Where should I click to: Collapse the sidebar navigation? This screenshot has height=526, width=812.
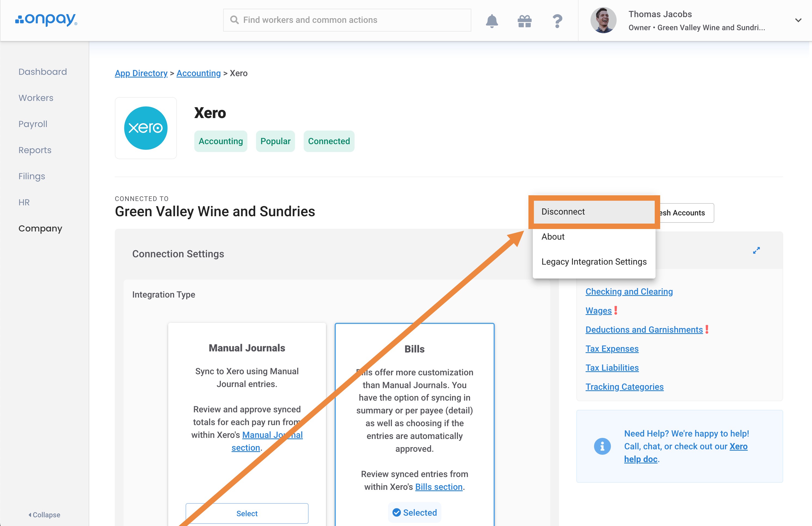pyautogui.click(x=44, y=515)
